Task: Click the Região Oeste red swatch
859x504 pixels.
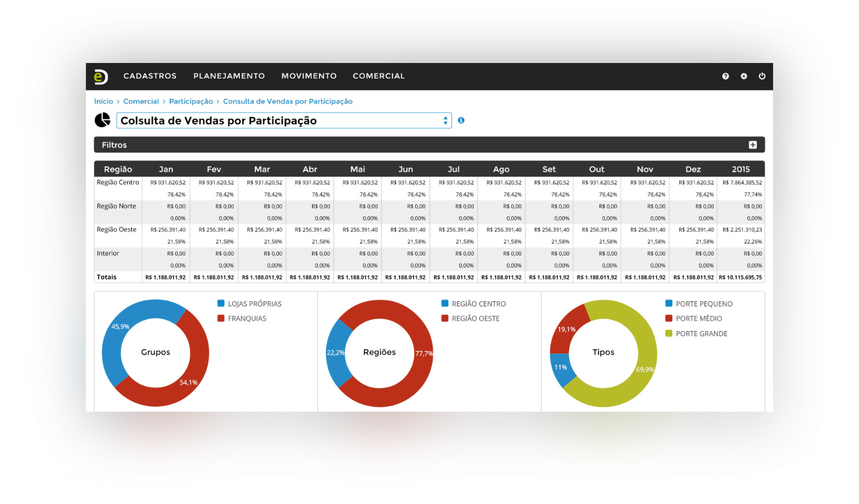Action: coord(445,318)
